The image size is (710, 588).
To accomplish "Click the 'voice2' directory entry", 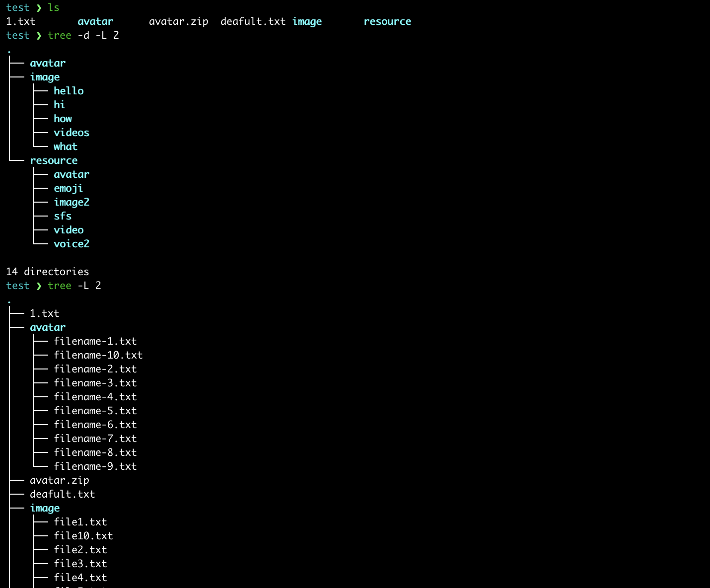I will [71, 244].
